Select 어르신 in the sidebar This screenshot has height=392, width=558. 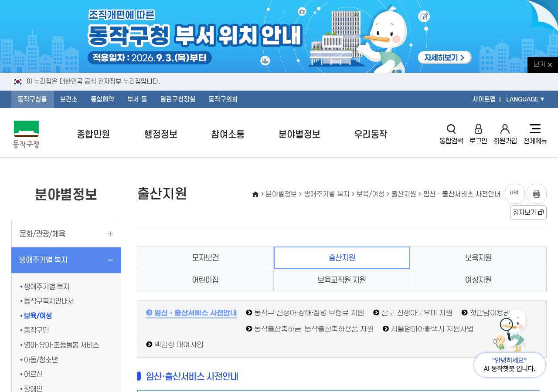pos(33,374)
